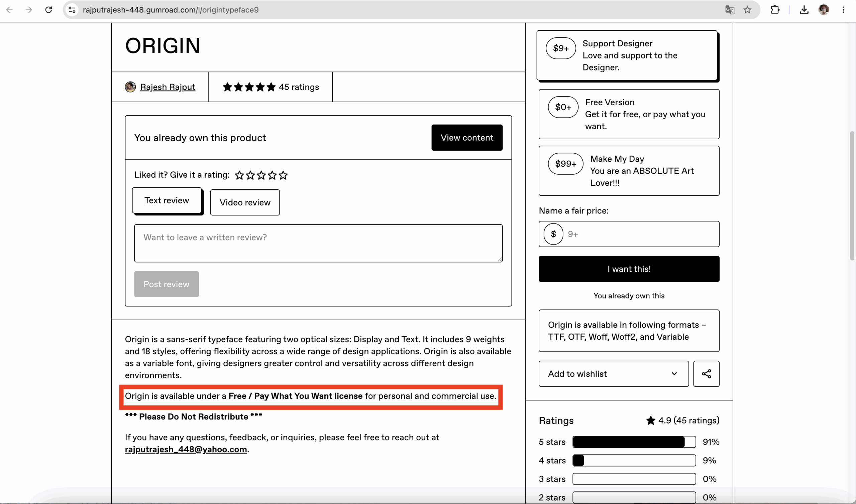Screen dimensions: 856x504
Task: Open the Chrome extensions puzzle icon
Action: click(775, 10)
